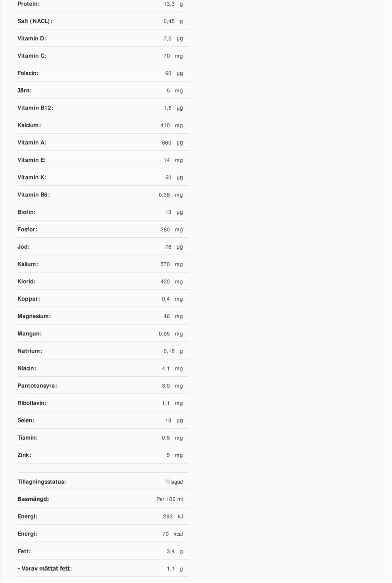Click the Pantotensyra label

37,386
